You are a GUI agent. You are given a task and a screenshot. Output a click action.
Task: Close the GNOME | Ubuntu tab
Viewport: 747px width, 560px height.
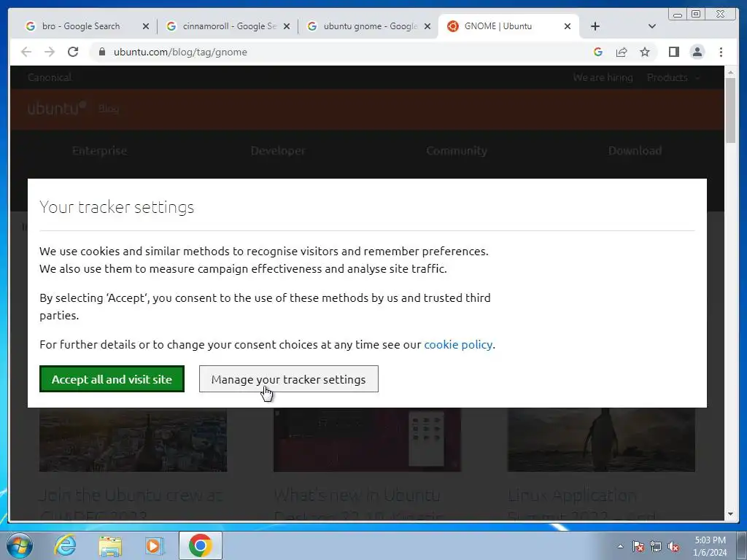click(568, 26)
